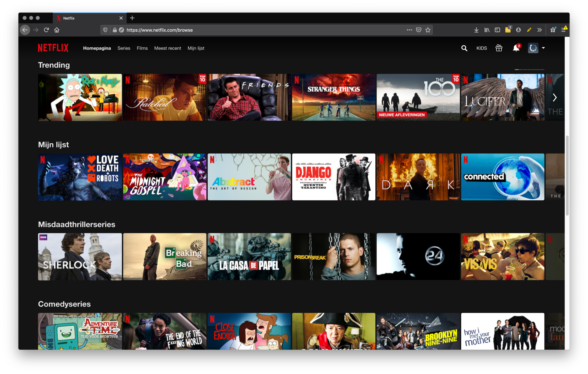Toggle the browser sidebar icon
The width and height of the screenshot is (588, 374).
coord(497,30)
